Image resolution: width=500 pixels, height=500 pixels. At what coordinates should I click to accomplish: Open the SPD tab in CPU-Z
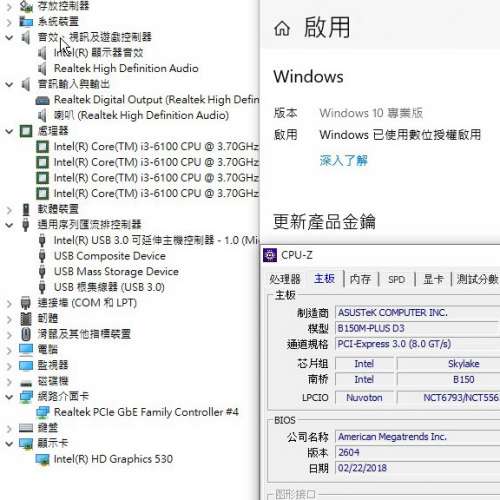tap(396, 279)
